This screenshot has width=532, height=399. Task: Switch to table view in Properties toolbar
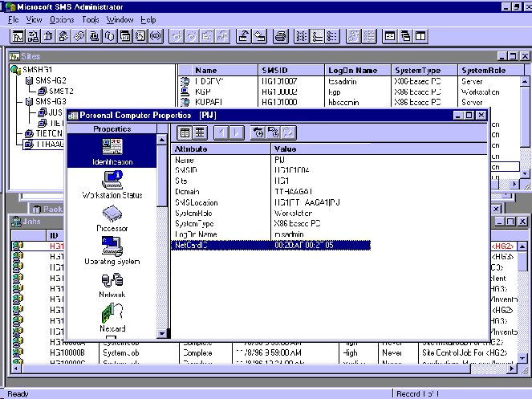[200, 132]
